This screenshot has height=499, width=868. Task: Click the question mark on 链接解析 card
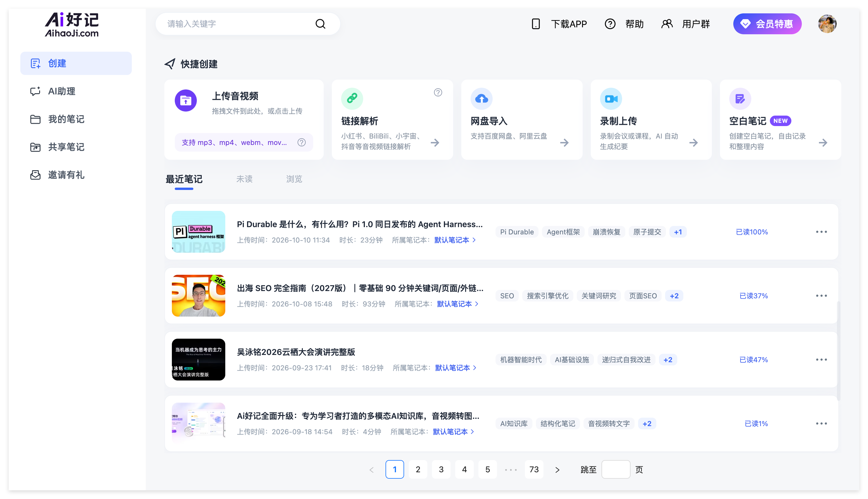point(438,93)
